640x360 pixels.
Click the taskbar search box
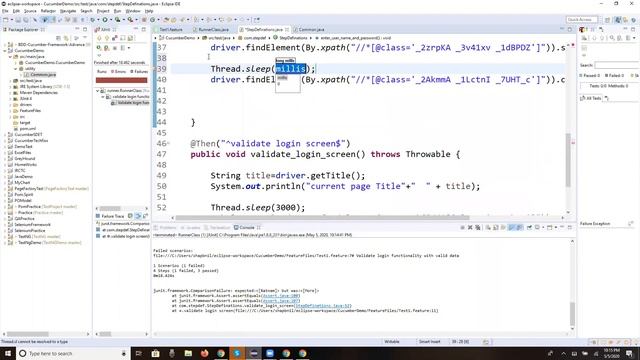pos(73,353)
